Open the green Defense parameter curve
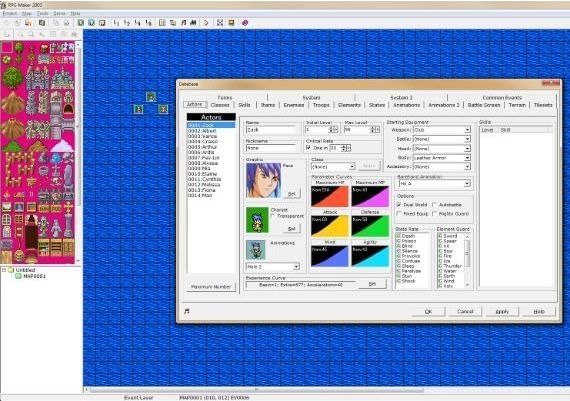The image size is (570, 401). coord(370,226)
